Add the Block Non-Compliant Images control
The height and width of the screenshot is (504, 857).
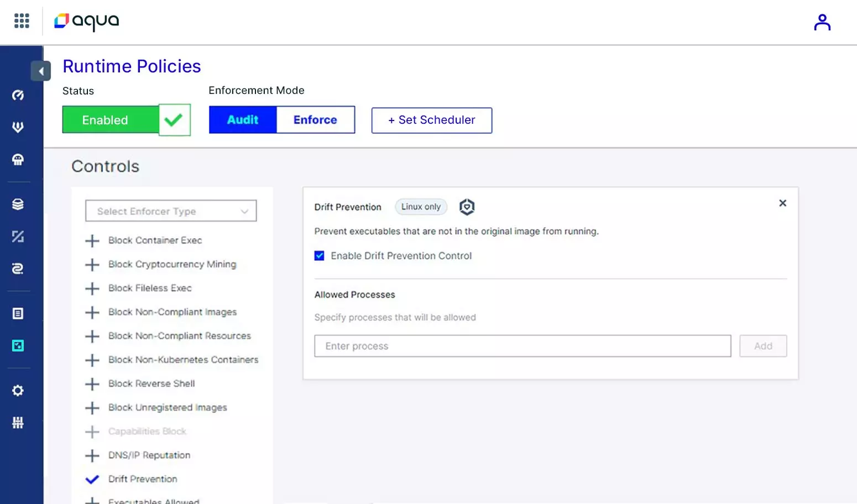pyautogui.click(x=92, y=312)
